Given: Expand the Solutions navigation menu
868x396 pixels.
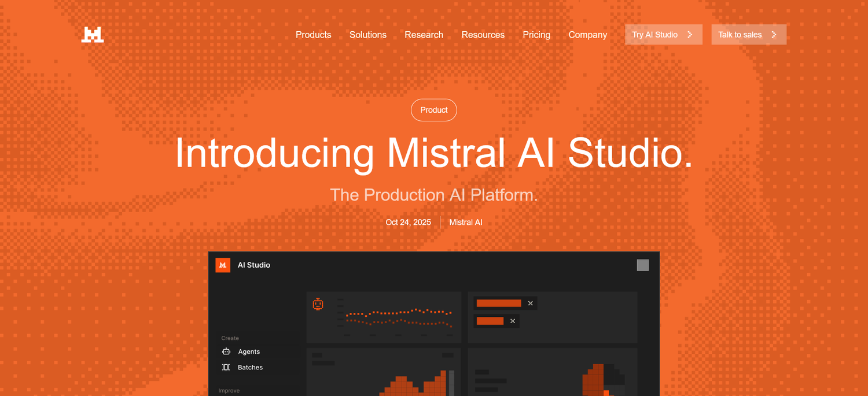Looking at the screenshot, I should pyautogui.click(x=367, y=35).
